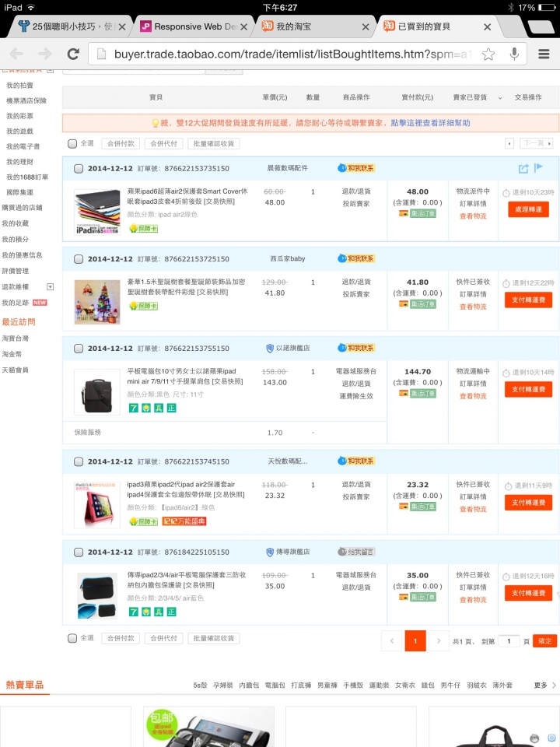This screenshot has width=560, height=747.
Task: Click 查看物流 for the 48.00 order
Action: [x=473, y=216]
